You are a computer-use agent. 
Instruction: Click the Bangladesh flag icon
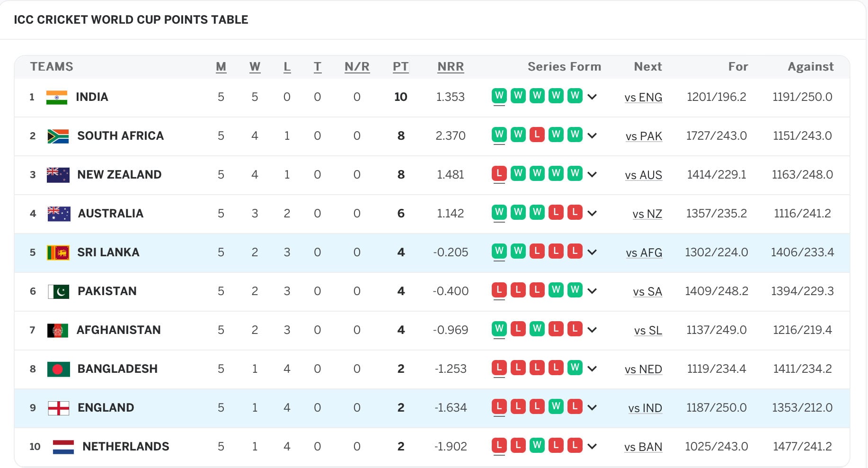click(59, 369)
